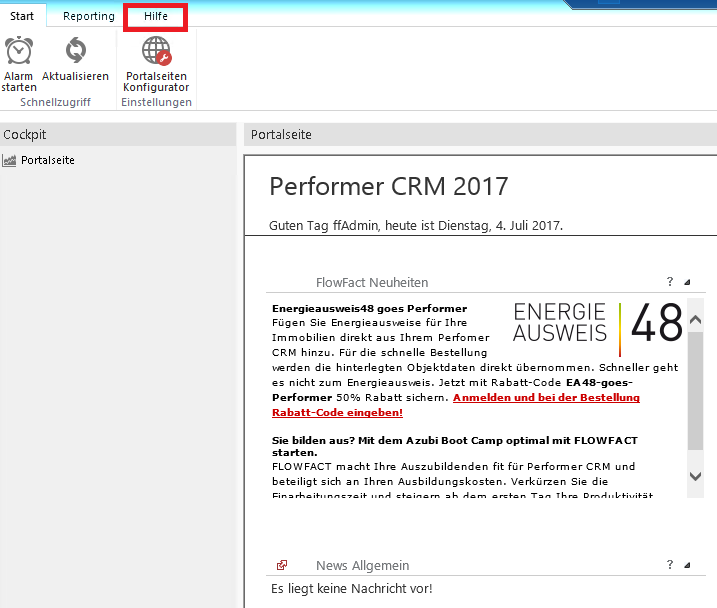Click the news scrollbar up arrow
Viewport: 717px width, 608px height.
click(x=696, y=320)
